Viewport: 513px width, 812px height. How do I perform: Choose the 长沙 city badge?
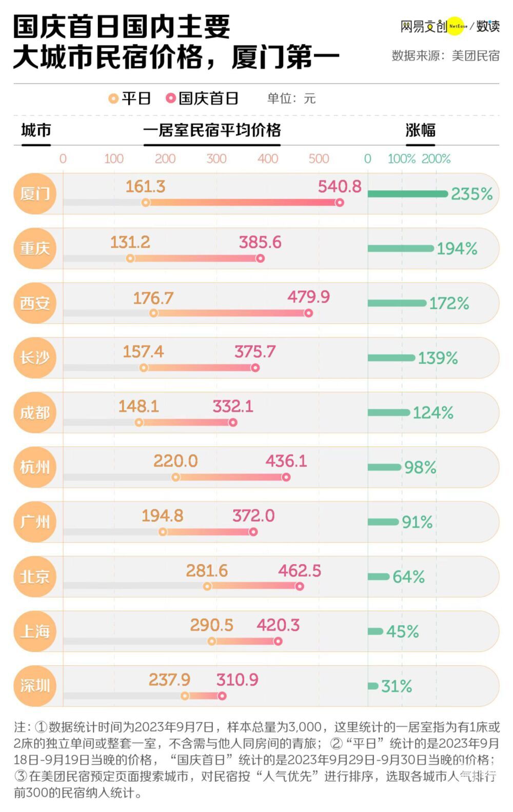(x=35, y=358)
